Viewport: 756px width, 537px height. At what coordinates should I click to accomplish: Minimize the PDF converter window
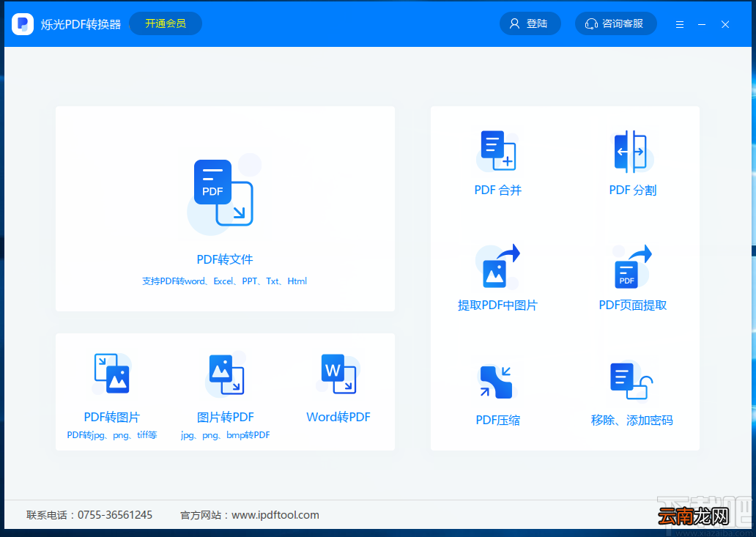(702, 24)
